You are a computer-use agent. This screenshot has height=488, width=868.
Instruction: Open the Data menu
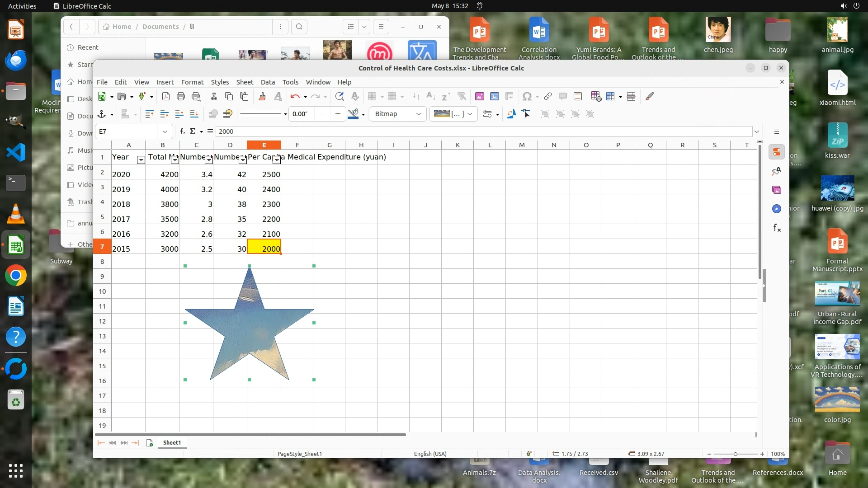pyautogui.click(x=268, y=82)
